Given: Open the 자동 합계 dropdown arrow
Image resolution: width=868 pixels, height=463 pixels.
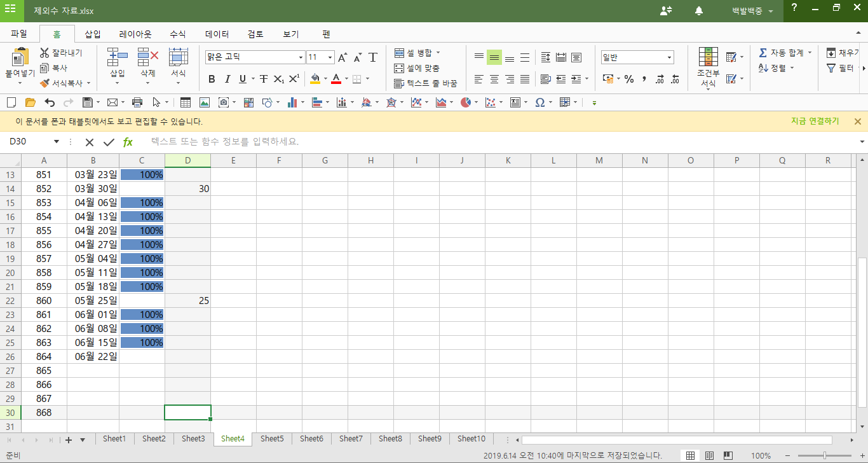Looking at the screenshot, I should click(810, 53).
